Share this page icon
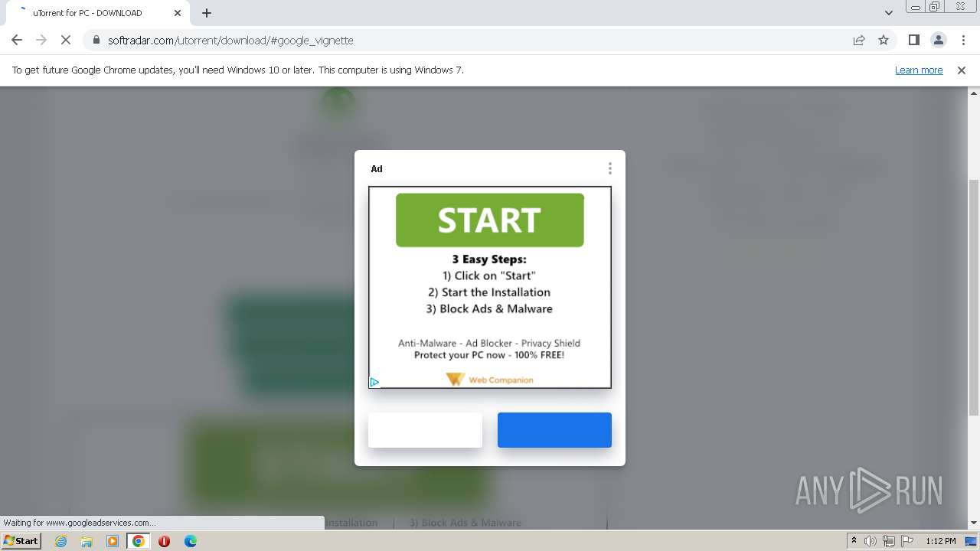980x551 pixels. coord(859,40)
